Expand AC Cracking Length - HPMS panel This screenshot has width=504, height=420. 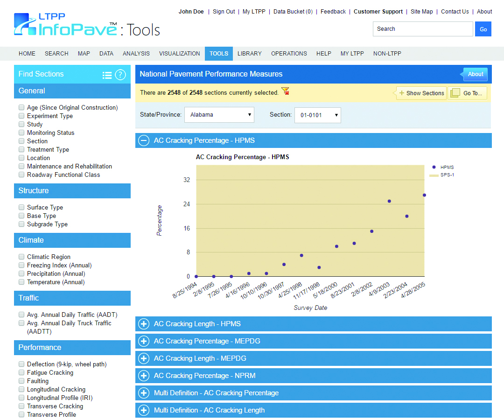coord(144,324)
